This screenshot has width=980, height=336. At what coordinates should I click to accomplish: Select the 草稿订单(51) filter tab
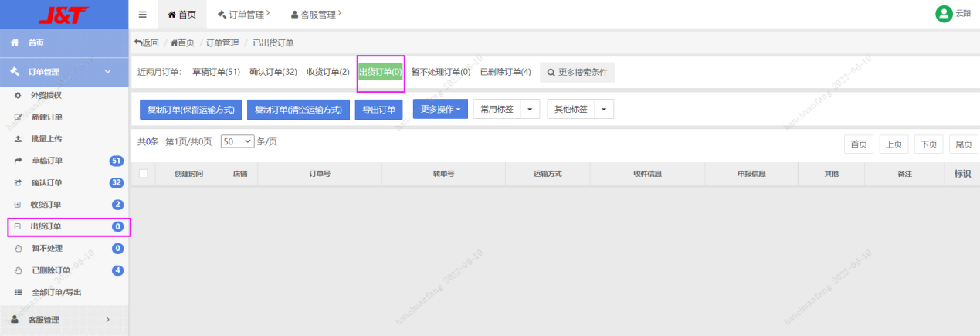pyautogui.click(x=216, y=72)
